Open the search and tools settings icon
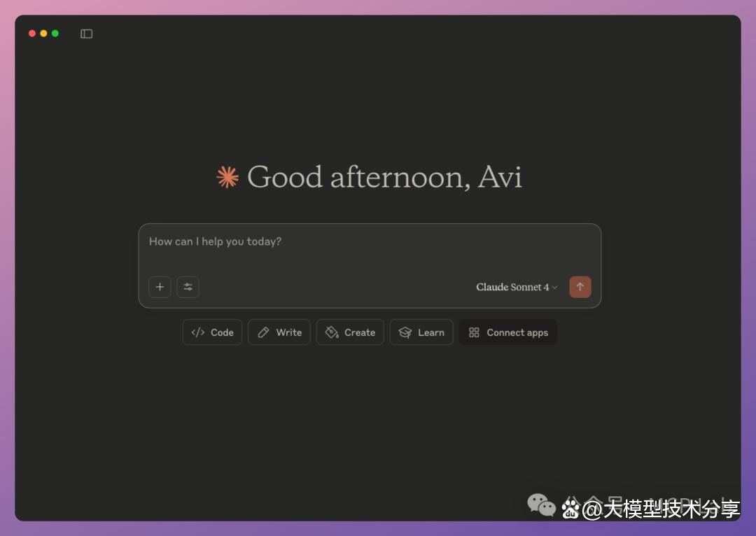This screenshot has width=756, height=536. (x=188, y=287)
